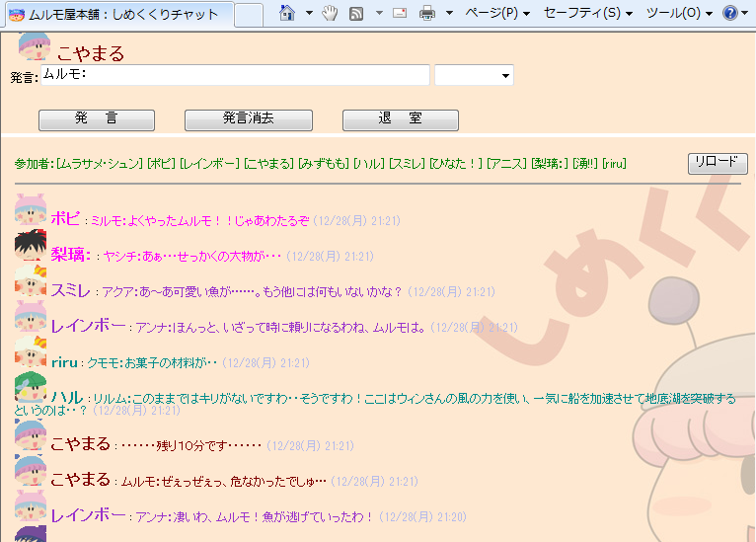This screenshot has height=542, width=756.
Task: Click the Print icon
Action: [427, 14]
